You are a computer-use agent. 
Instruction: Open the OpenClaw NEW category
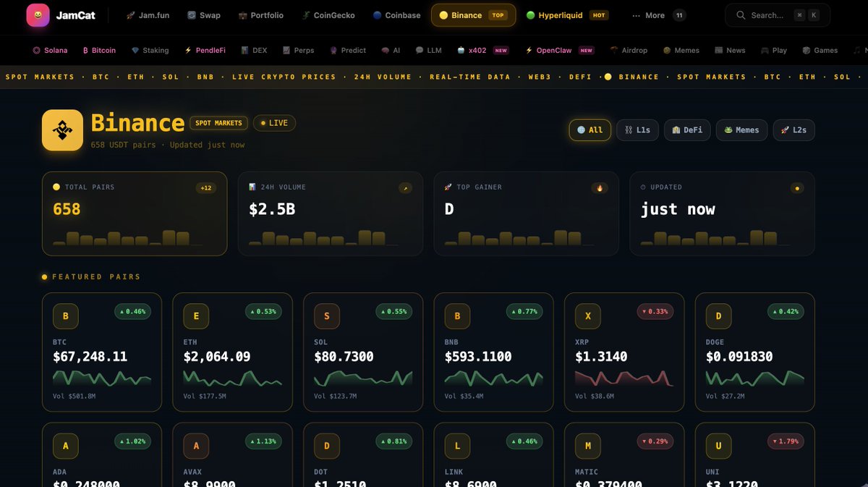[x=559, y=51]
